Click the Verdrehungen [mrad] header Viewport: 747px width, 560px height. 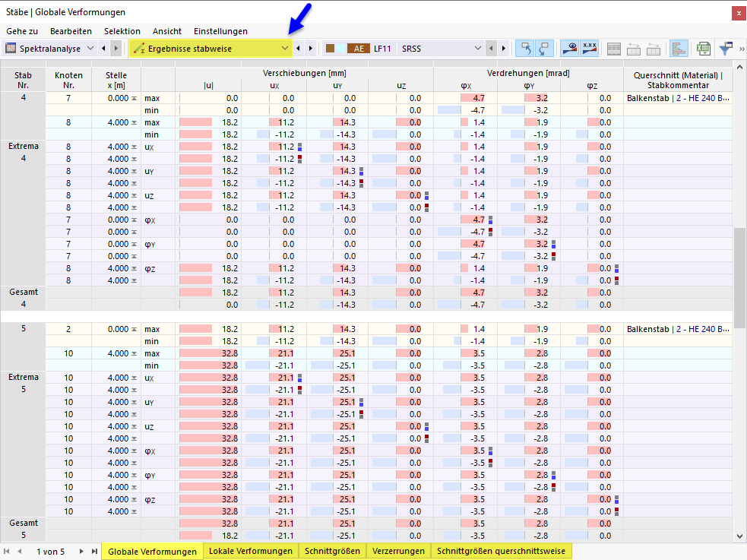[528, 74]
